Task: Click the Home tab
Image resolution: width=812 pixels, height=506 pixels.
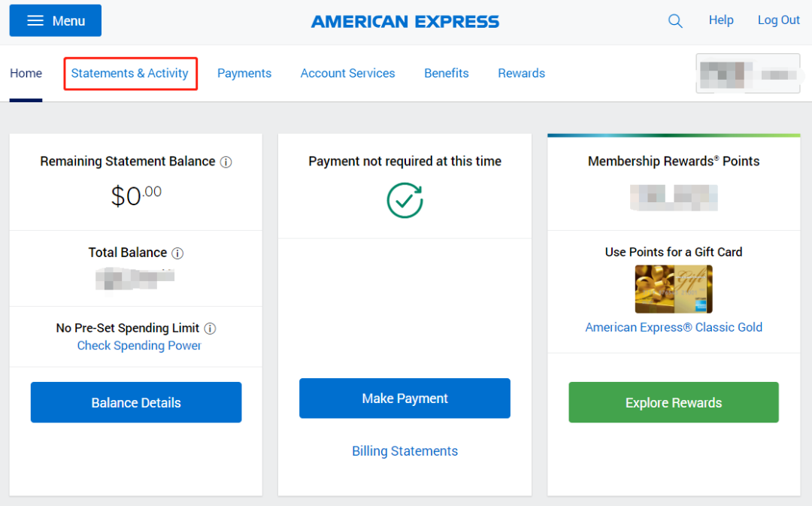Action: (x=26, y=74)
